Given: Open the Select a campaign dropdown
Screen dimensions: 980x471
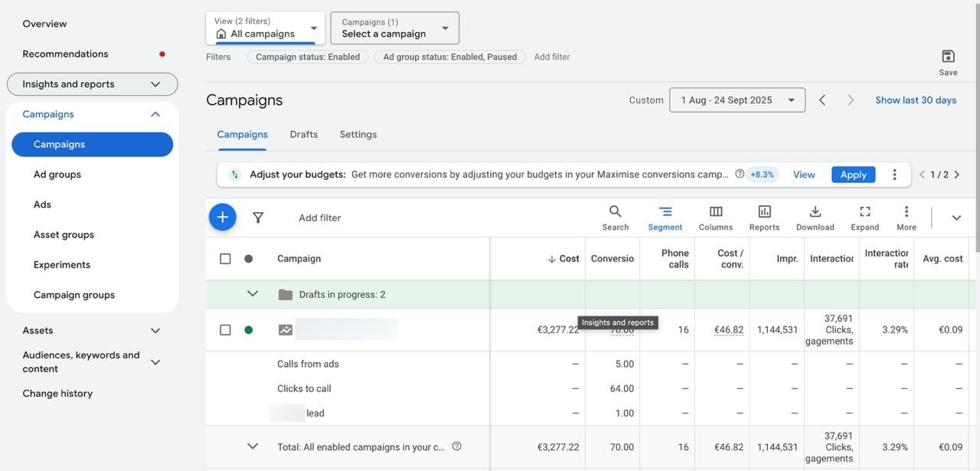Looking at the screenshot, I should pos(394,28).
